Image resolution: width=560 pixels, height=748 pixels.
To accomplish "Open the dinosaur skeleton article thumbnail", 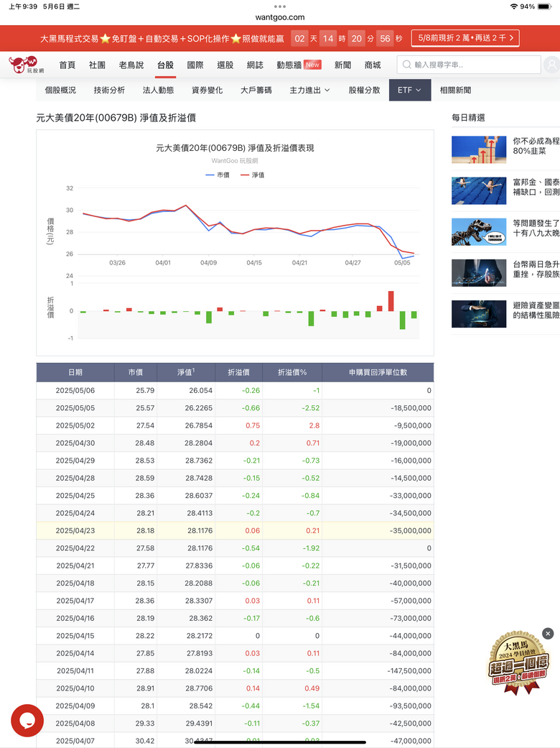I will 479,232.
